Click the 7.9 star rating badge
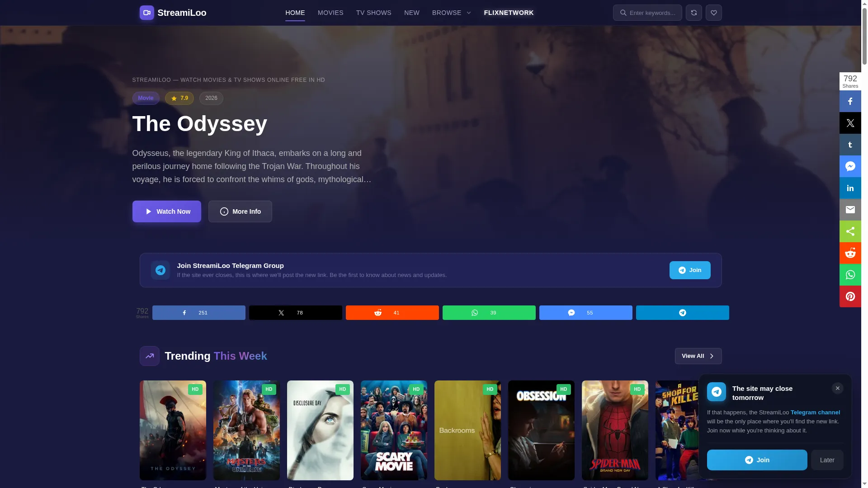 tap(179, 98)
